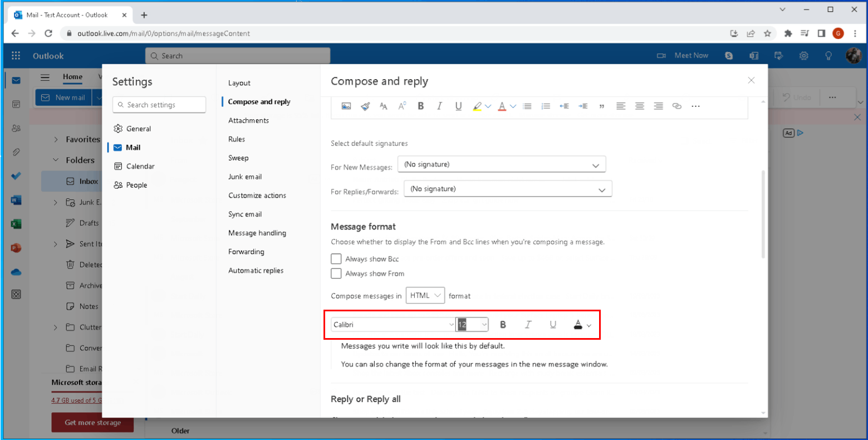Enable Always show From
The height and width of the screenshot is (440, 868).
[x=336, y=273]
